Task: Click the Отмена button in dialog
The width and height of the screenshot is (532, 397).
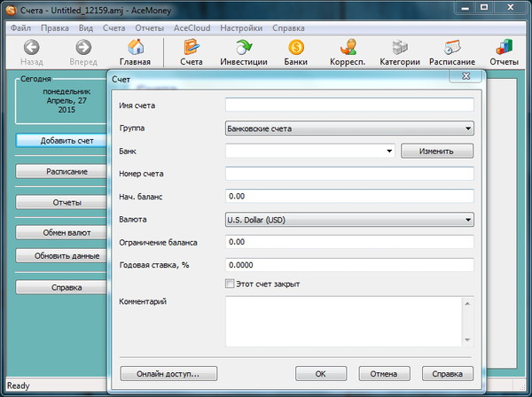Action: tap(383, 373)
